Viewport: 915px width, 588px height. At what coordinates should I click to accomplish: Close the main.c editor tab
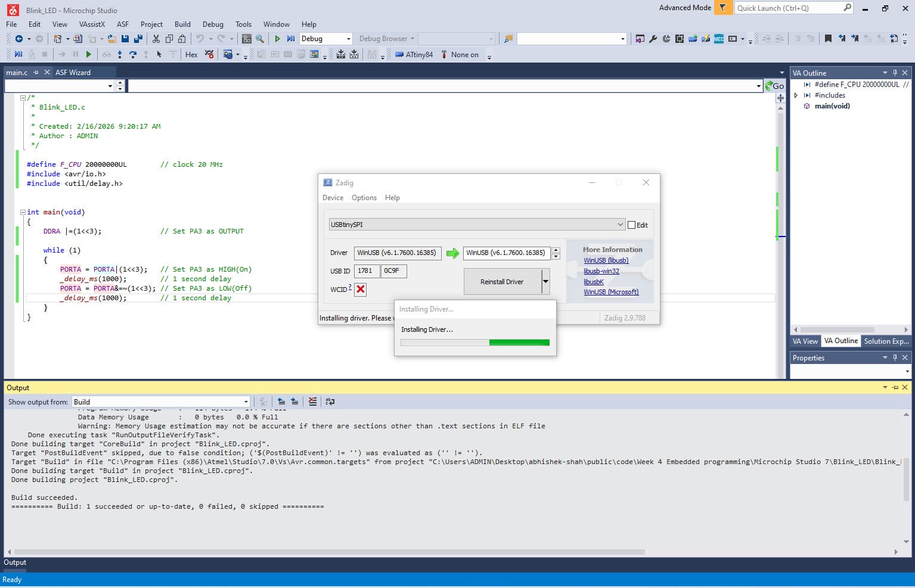click(47, 73)
